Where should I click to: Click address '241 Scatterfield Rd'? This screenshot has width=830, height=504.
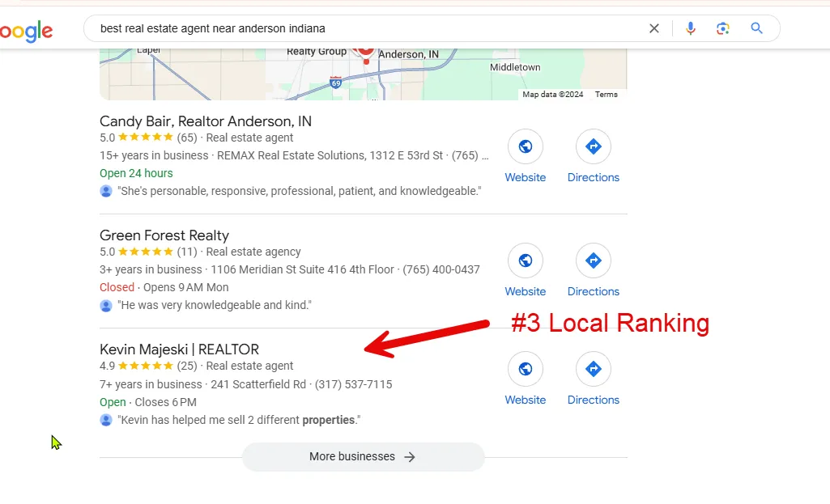click(258, 384)
